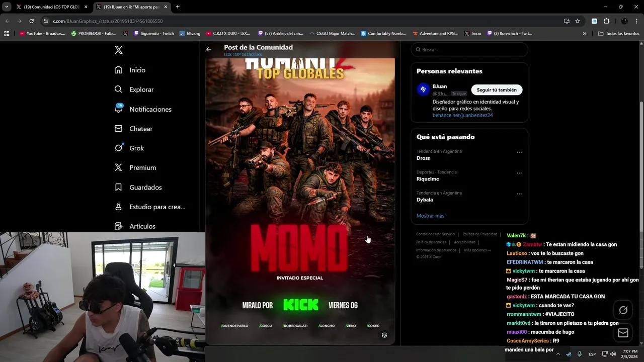Open Condiciones de Servicio footer link
644x362 pixels.
[435, 234]
